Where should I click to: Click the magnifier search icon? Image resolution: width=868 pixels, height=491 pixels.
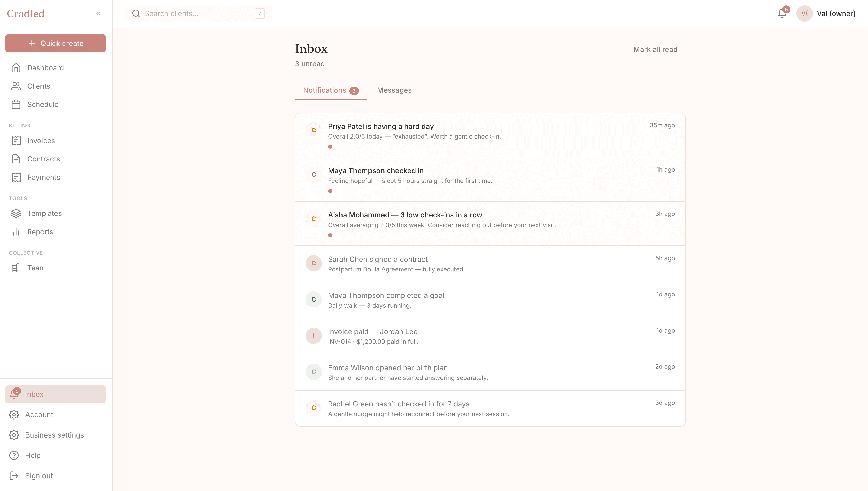[x=136, y=13]
